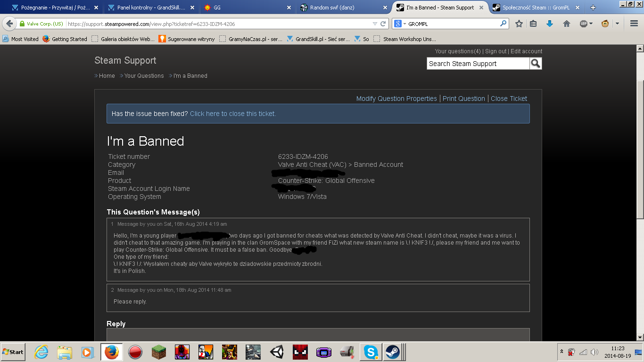The height and width of the screenshot is (362, 644).
Task: Click the Sign out link
Action: pos(495,51)
